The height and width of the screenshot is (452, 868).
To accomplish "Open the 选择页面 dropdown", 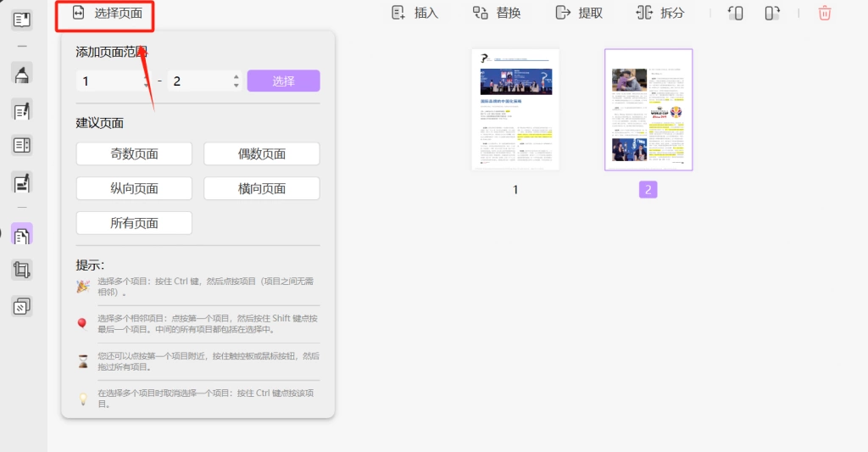I will tap(107, 13).
